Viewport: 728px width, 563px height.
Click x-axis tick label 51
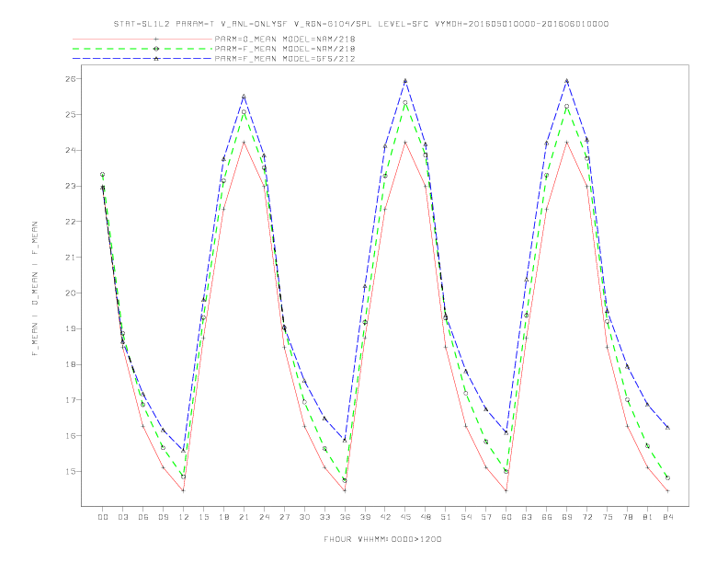tap(446, 517)
